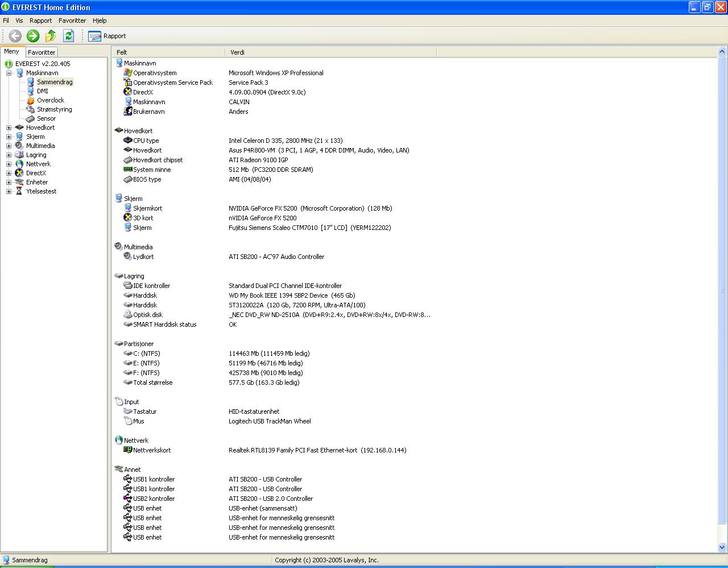Click the Felt column header
Viewport: 728px width, 568px height.
[169, 52]
